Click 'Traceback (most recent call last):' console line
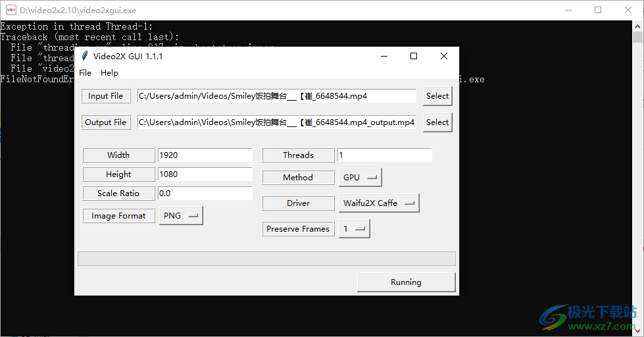This screenshot has width=644, height=337. click(x=89, y=37)
